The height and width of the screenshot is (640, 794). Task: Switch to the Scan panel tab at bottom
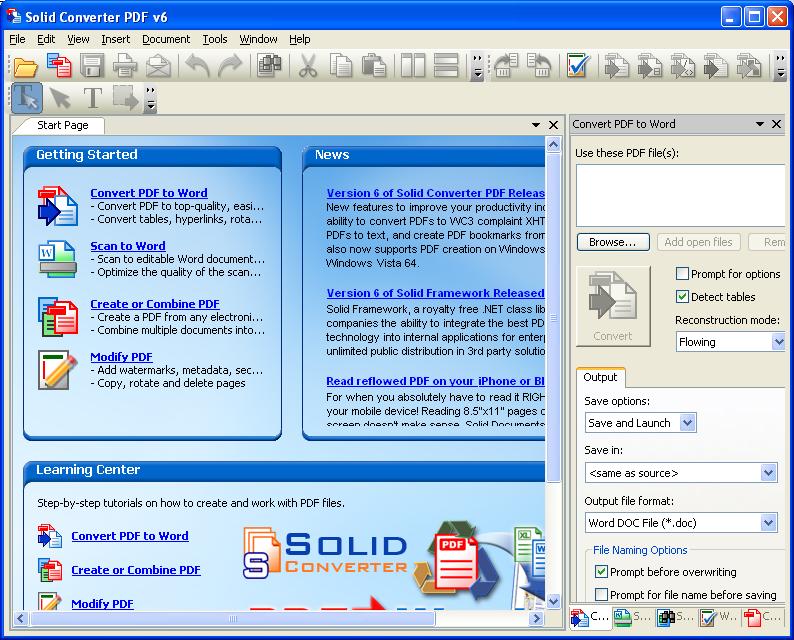633,617
